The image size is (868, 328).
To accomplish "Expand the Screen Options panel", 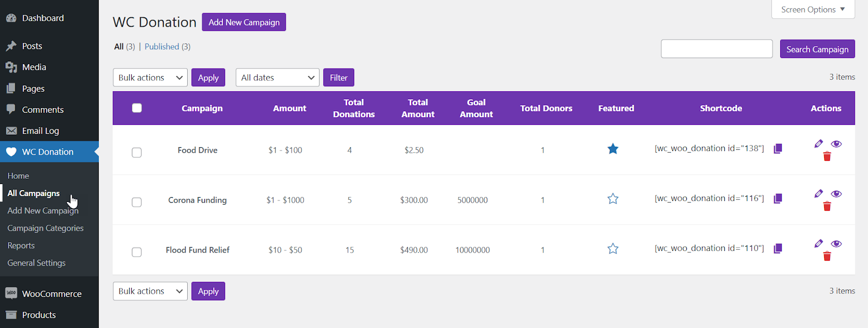I will 813,10.
